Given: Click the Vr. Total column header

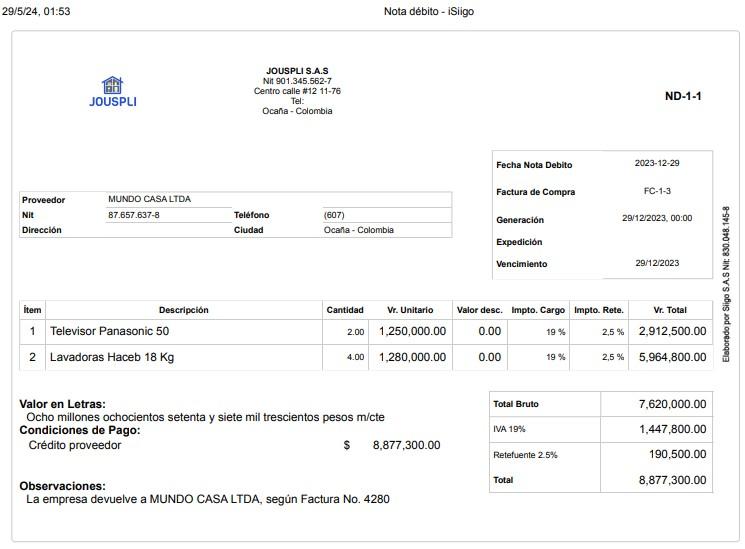Looking at the screenshot, I should tap(670, 310).
